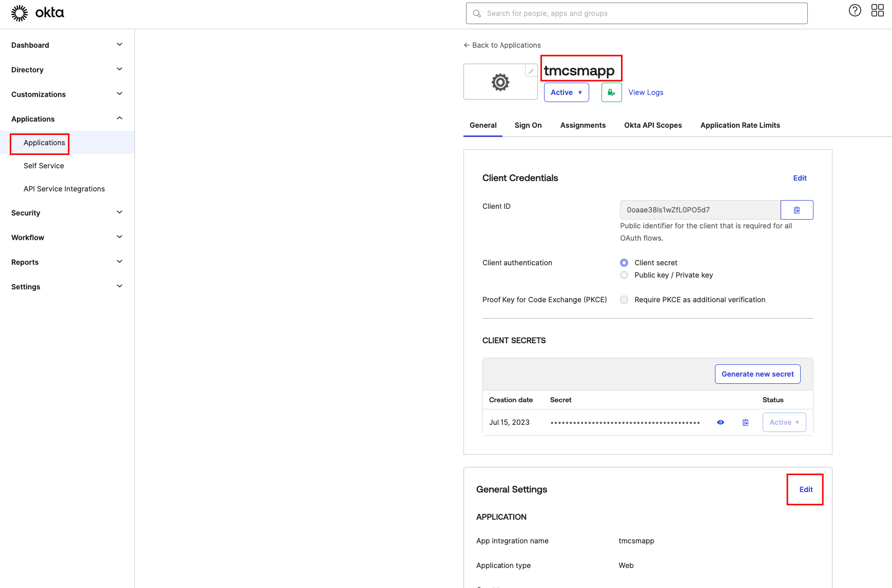The width and height of the screenshot is (892, 588).
Task: Edit the Client Credentials section
Action: coord(800,178)
